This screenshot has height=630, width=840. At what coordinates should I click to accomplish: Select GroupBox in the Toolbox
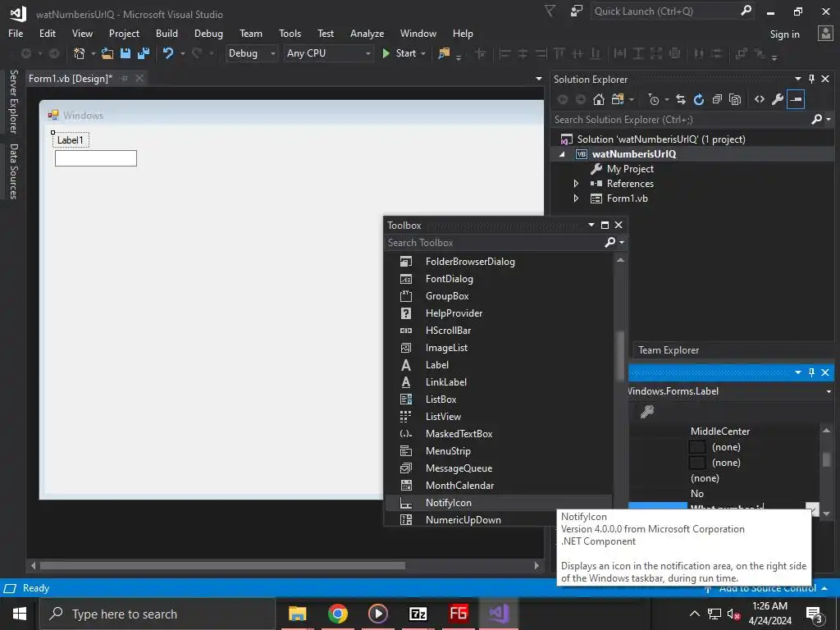click(x=498, y=295)
